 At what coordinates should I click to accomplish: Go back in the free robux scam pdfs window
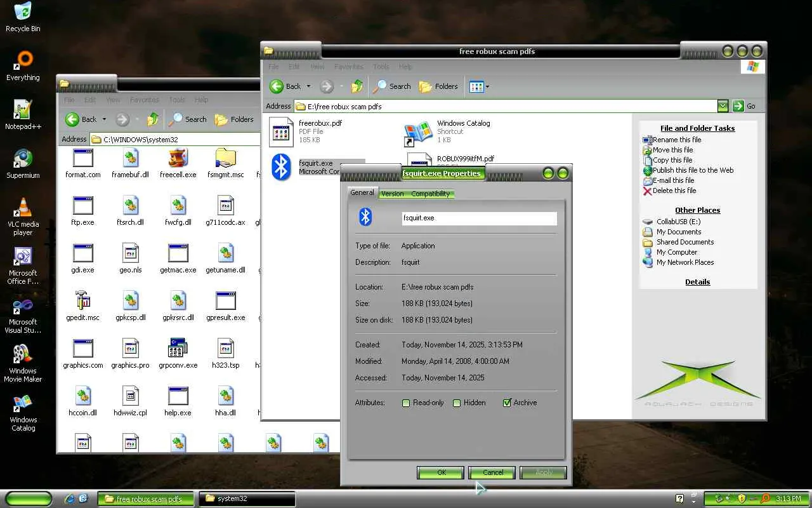[285, 86]
